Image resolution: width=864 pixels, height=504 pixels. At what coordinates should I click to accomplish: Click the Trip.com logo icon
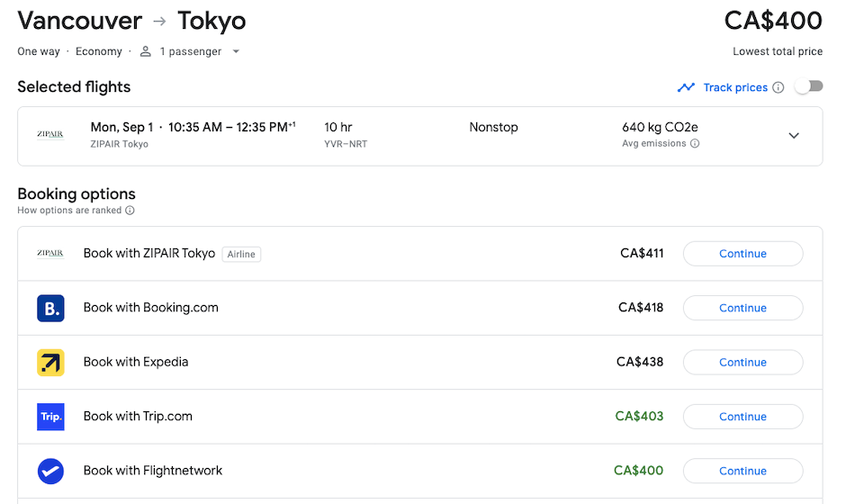pyautogui.click(x=50, y=417)
